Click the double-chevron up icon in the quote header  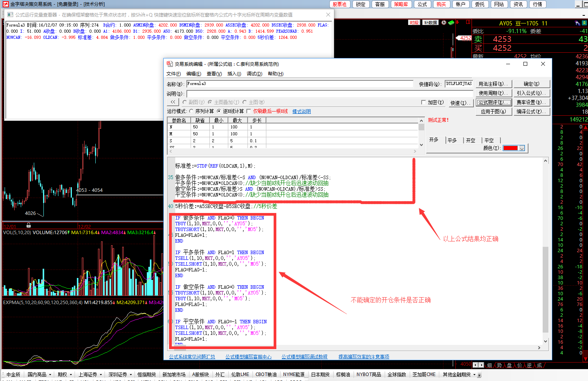(x=584, y=23)
